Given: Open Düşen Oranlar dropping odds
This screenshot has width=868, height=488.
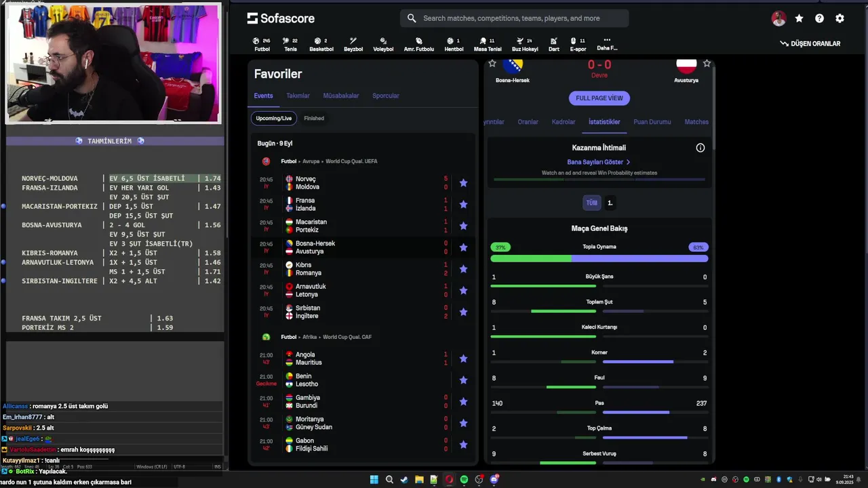Looking at the screenshot, I should click(810, 43).
